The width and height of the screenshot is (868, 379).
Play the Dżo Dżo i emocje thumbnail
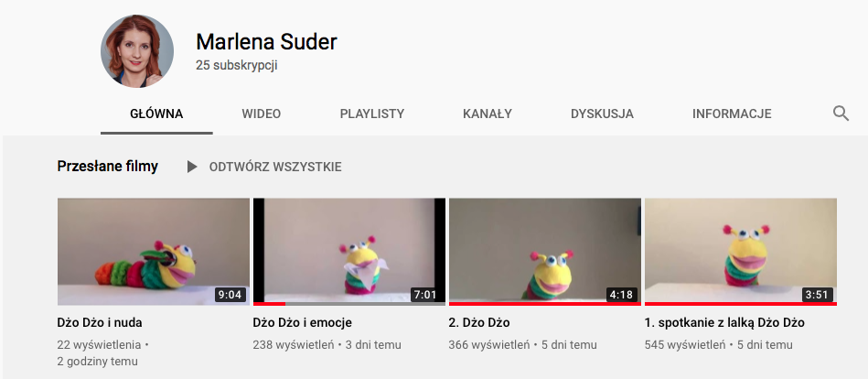coord(349,252)
